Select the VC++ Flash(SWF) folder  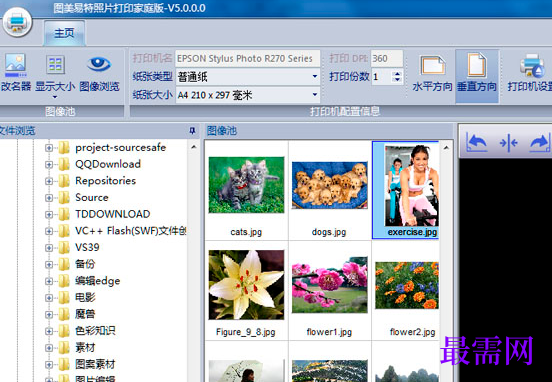tap(130, 231)
